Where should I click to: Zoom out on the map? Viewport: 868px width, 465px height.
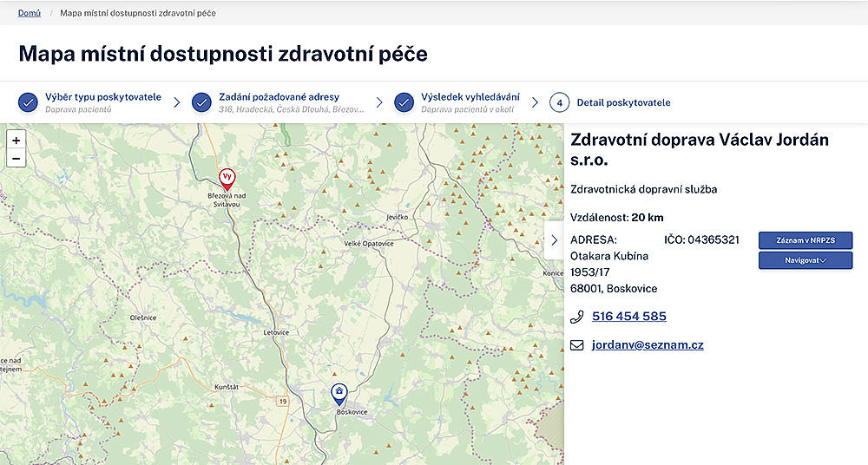click(16, 158)
